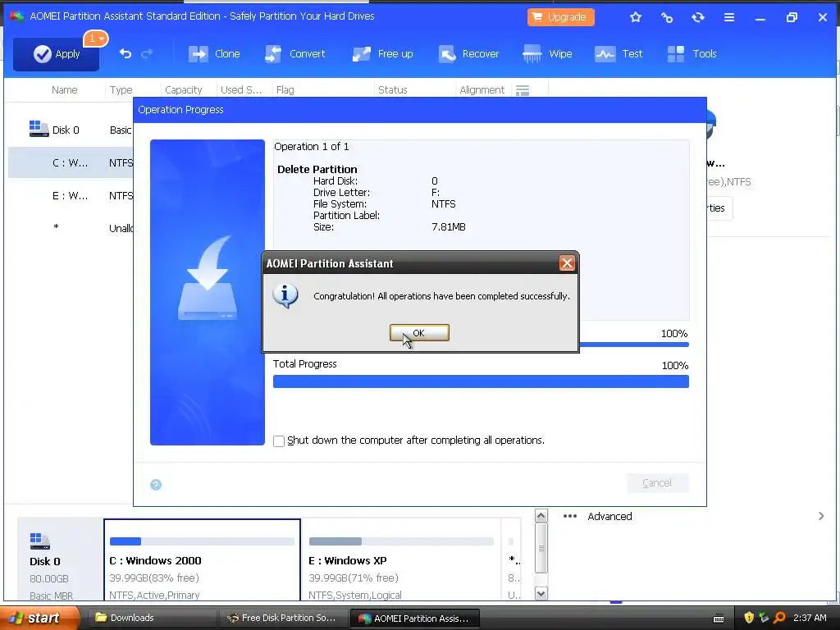Click the Advanced three-dots icon
The width and height of the screenshot is (840, 630).
(570, 517)
